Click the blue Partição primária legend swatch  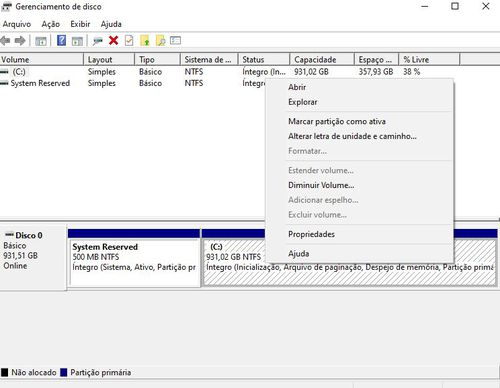tap(64, 372)
